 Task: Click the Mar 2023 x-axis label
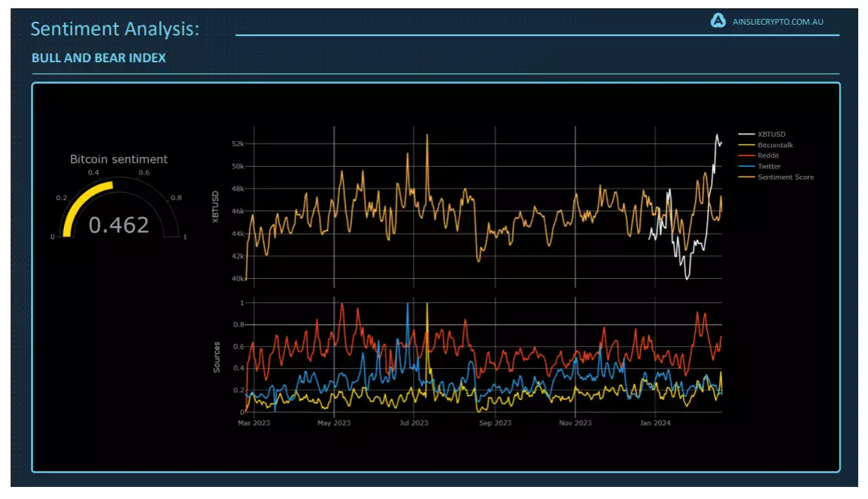pyautogui.click(x=253, y=423)
